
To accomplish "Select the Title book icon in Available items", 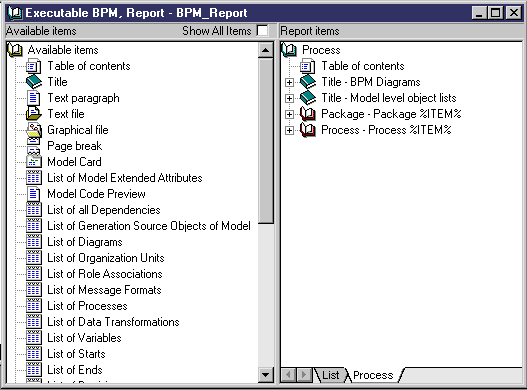I will point(34,82).
